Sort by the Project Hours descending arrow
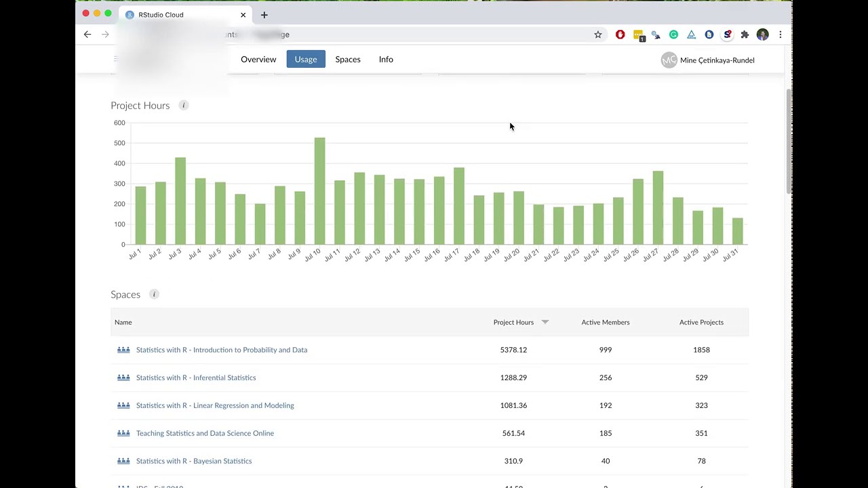Viewport: 868px width, 488px height. [545, 322]
